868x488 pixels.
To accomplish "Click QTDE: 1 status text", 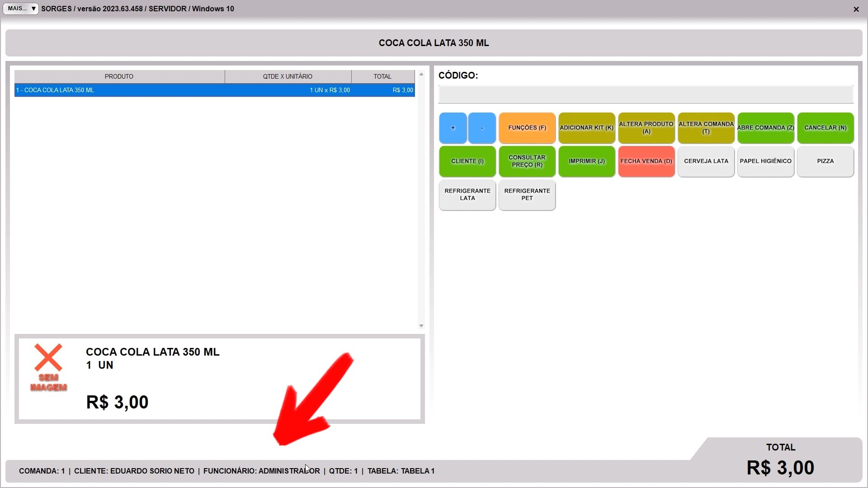I will (343, 471).
